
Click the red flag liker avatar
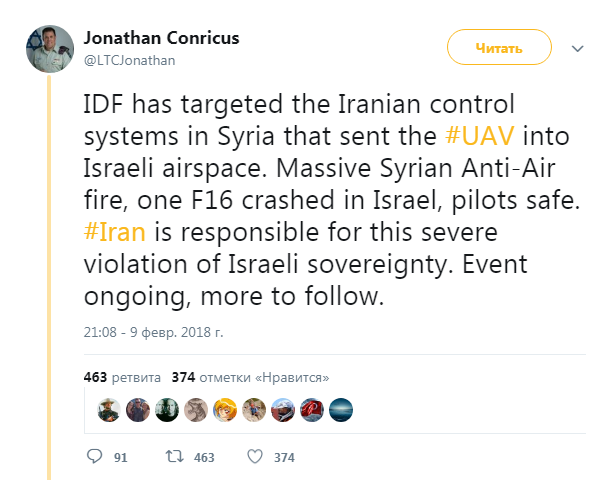pos(311,409)
